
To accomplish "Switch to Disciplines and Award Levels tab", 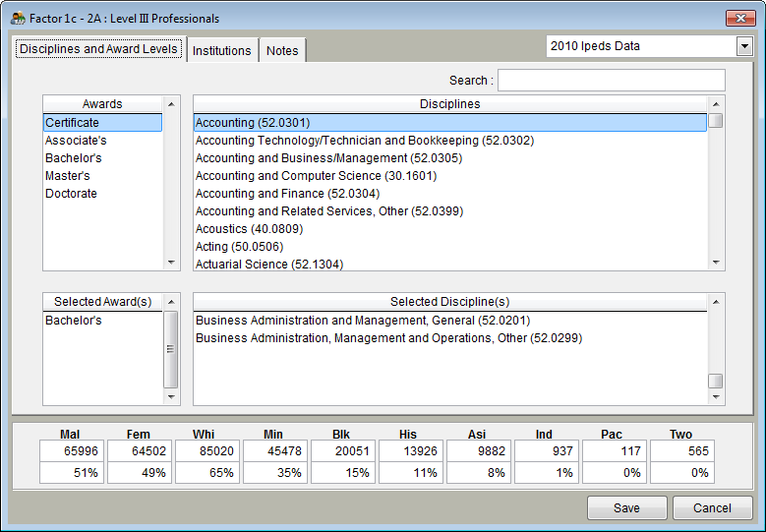I will tap(98, 49).
